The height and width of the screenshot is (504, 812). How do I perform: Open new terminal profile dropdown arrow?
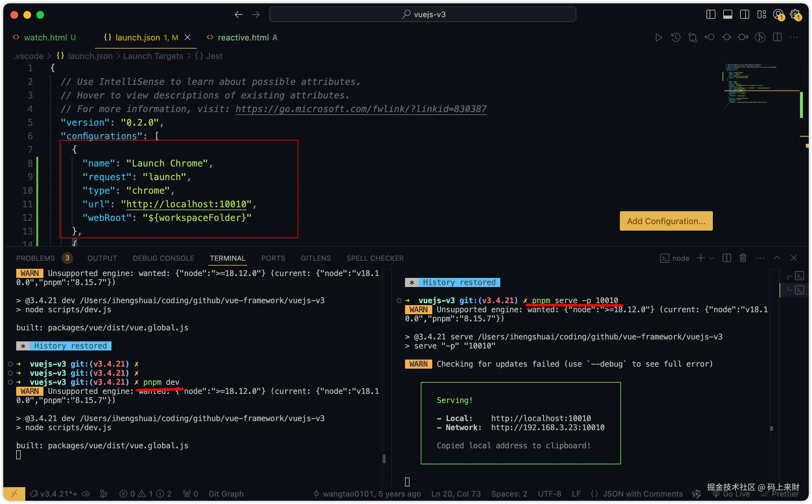pyautogui.click(x=711, y=258)
